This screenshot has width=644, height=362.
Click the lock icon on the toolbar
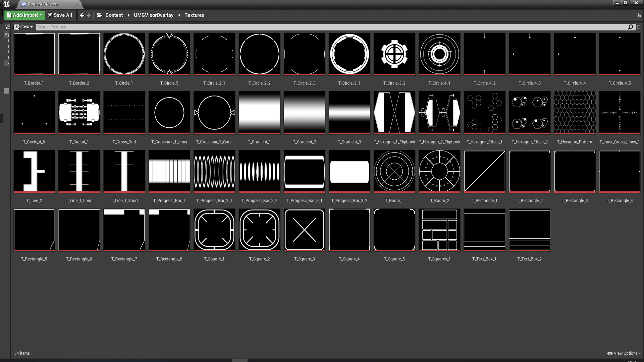638,15
